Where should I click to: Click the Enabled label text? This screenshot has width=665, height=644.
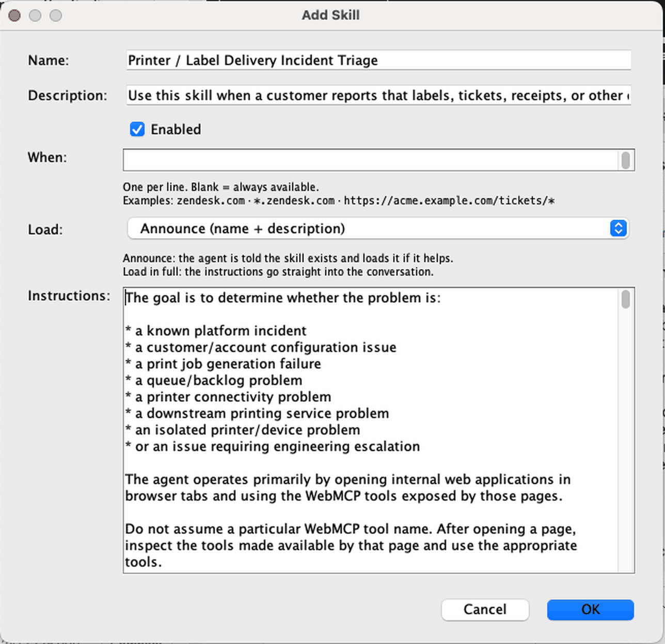[x=176, y=130]
